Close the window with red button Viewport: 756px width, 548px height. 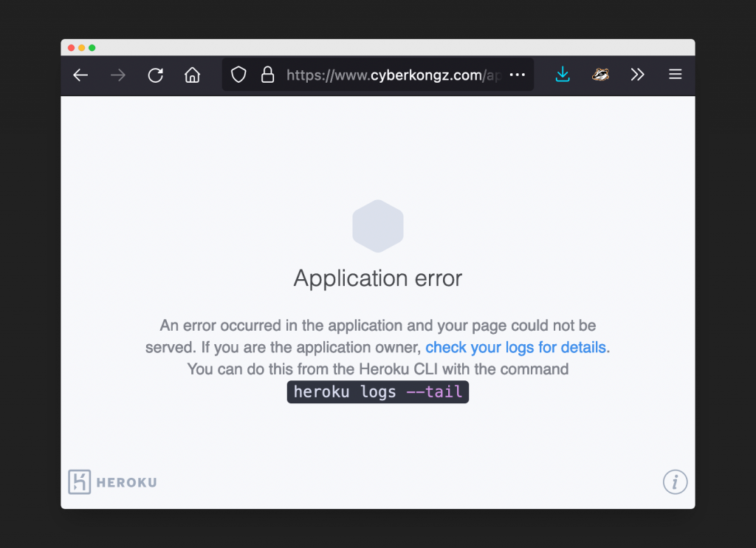72,48
